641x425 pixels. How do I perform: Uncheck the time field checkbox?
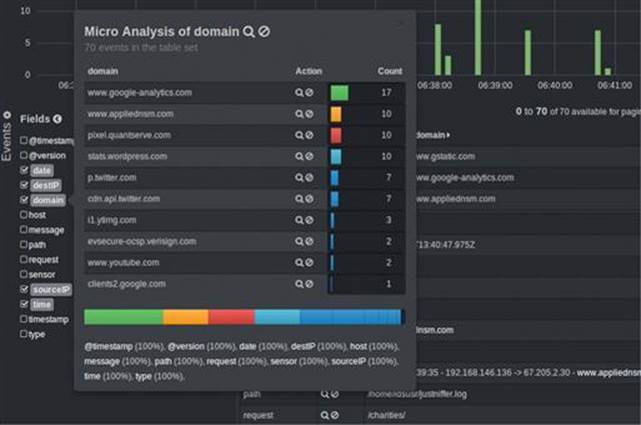(24, 304)
